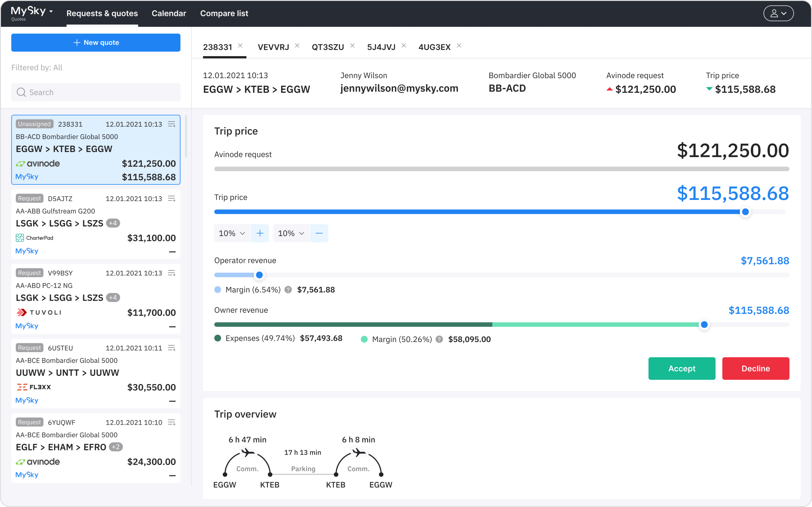Accept the trip price

point(681,368)
